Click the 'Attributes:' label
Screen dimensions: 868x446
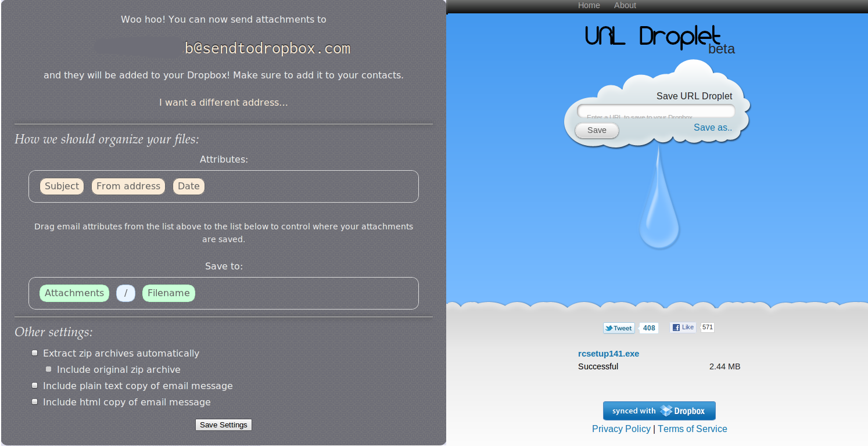(x=224, y=159)
